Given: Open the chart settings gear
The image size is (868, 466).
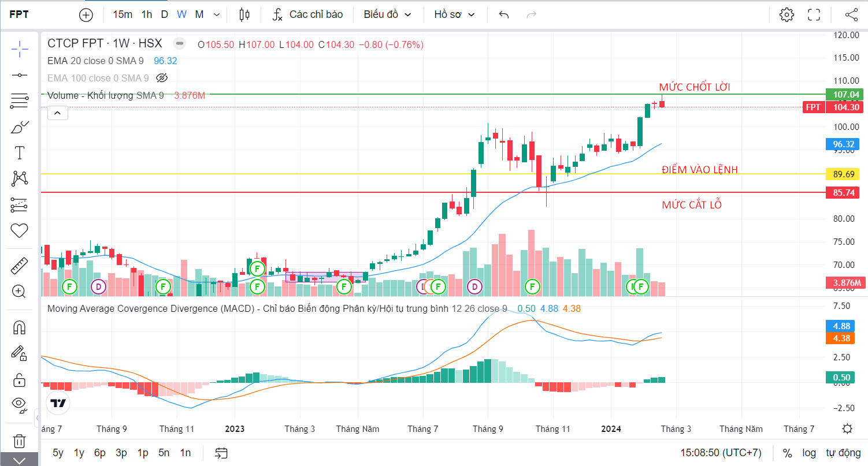Looking at the screenshot, I should click(787, 14).
